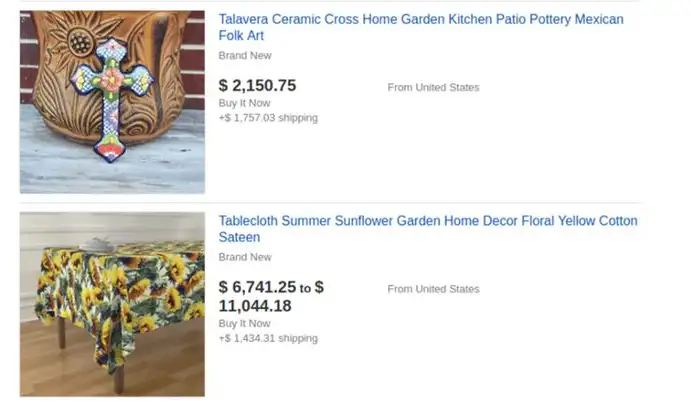Click the sunflower tablecloth product photo
Image resolution: width=691 pixels, height=420 pixels.
coord(112,305)
